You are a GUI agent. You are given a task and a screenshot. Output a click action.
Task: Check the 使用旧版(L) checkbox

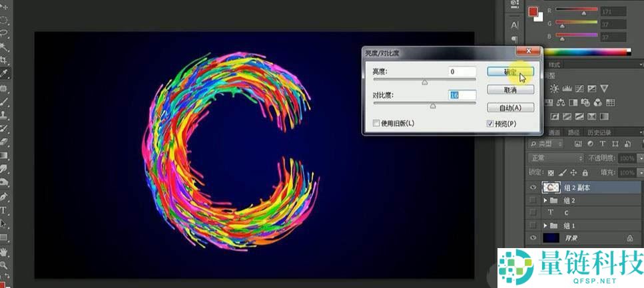(376, 123)
